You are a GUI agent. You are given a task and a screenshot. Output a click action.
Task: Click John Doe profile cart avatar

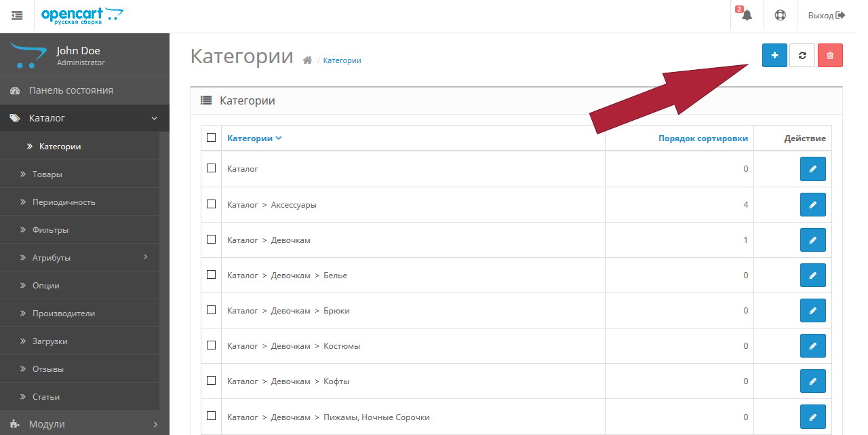(28, 56)
